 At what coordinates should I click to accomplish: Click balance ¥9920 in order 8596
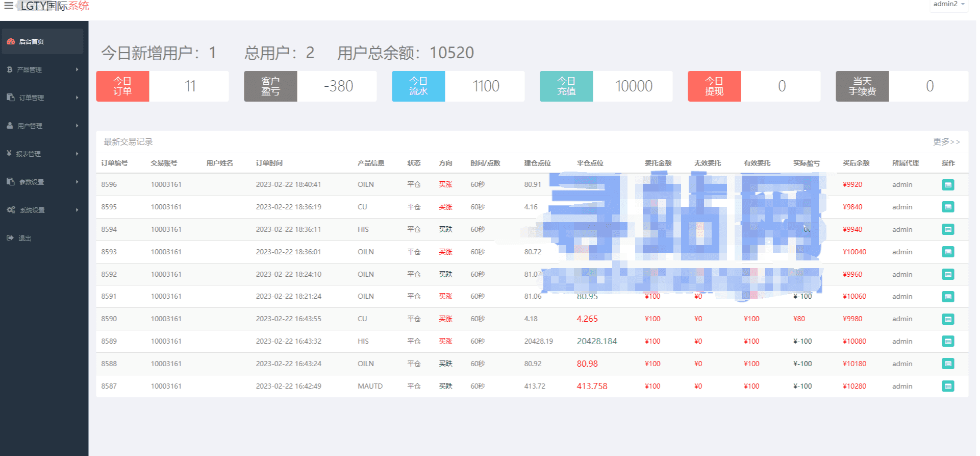click(852, 184)
